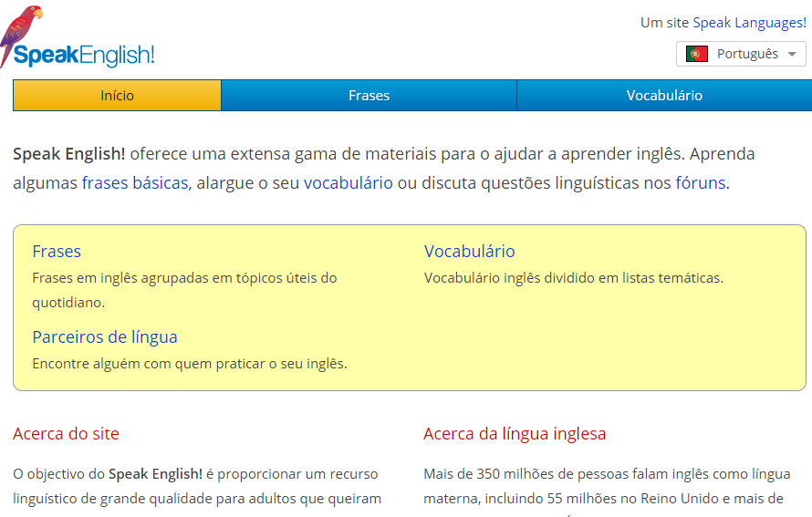
Task: Open the Speak Languages! link
Action: click(749, 23)
